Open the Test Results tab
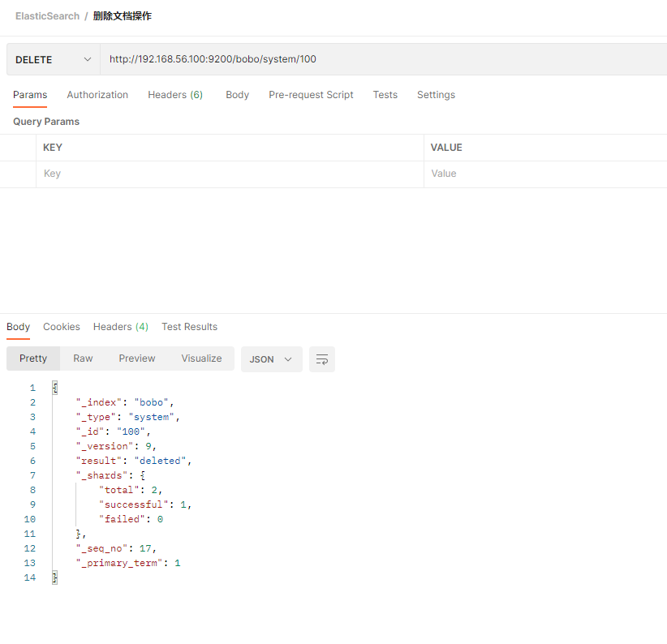 click(189, 327)
